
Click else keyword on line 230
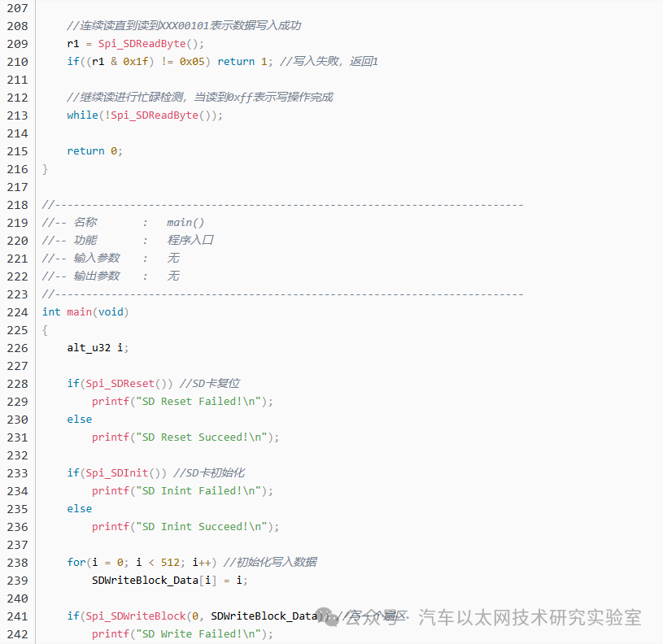click(x=79, y=420)
